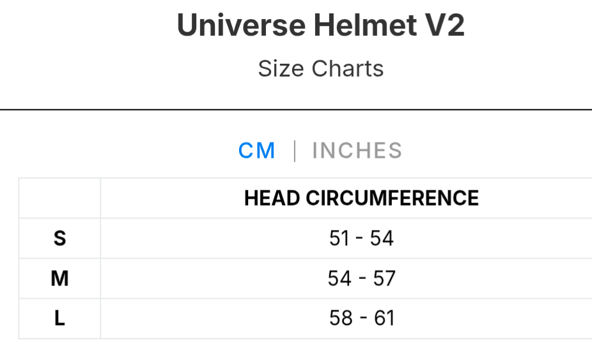This screenshot has height=364, width=592.
Task: Click the number 61 in the L row
Action: point(384,319)
